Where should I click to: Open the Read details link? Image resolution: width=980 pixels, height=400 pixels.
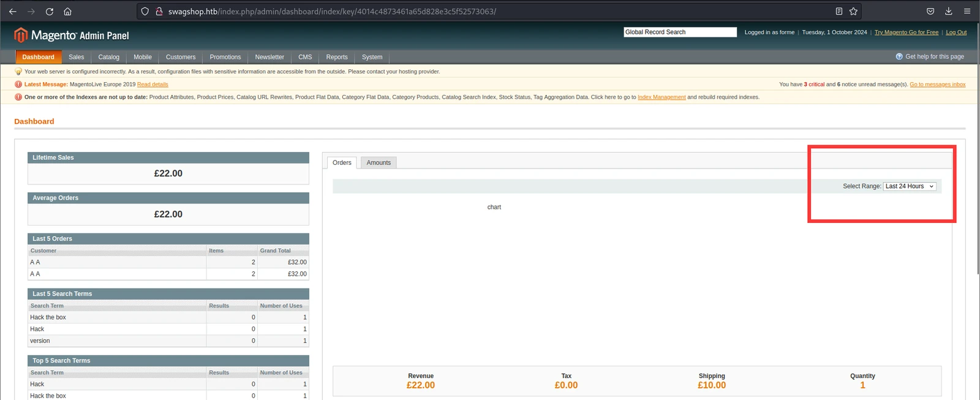(153, 85)
